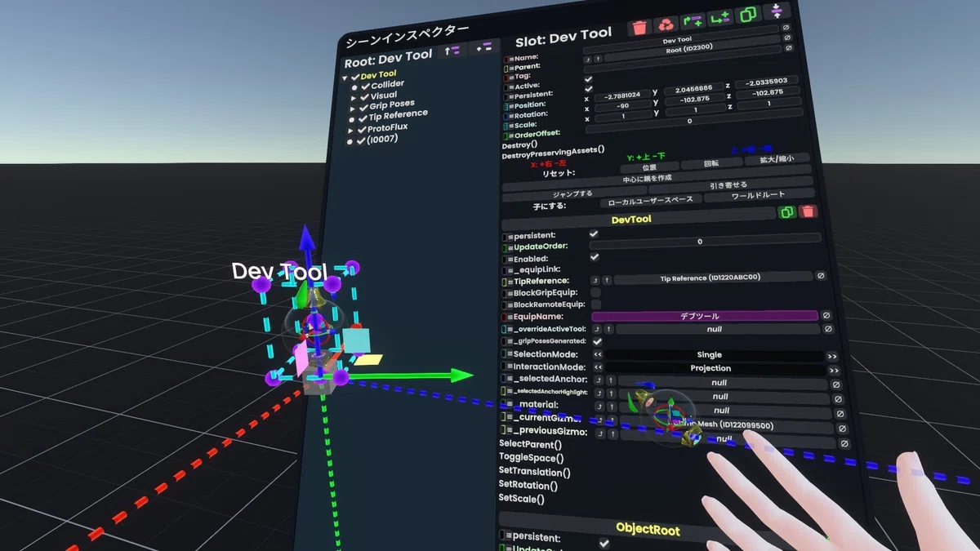
Task: Click the red recycle destroy-preserving-assets icon
Action: (666, 24)
